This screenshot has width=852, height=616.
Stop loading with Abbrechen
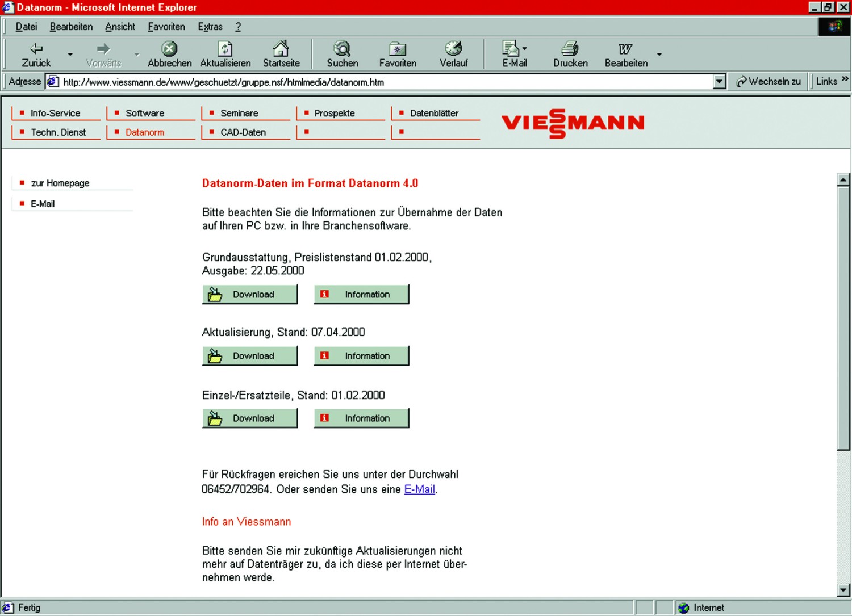click(x=169, y=55)
